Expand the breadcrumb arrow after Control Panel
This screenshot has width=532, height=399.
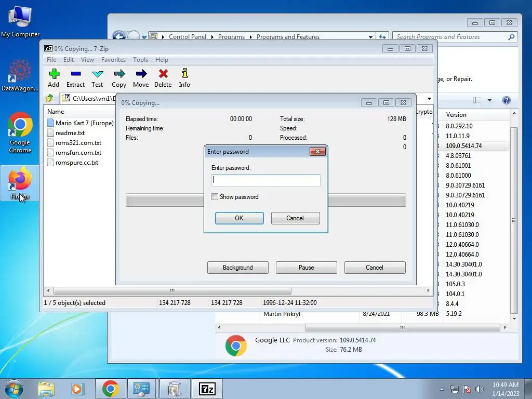pos(212,37)
